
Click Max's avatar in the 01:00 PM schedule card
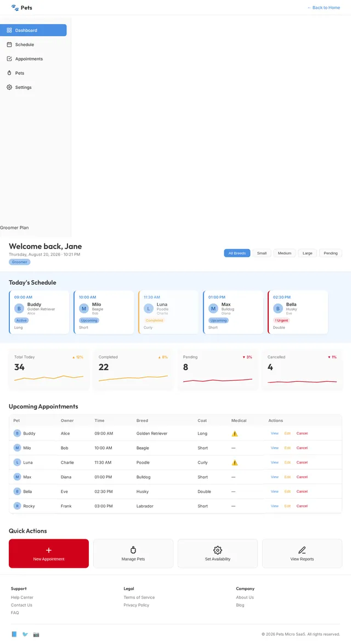pos(213,308)
